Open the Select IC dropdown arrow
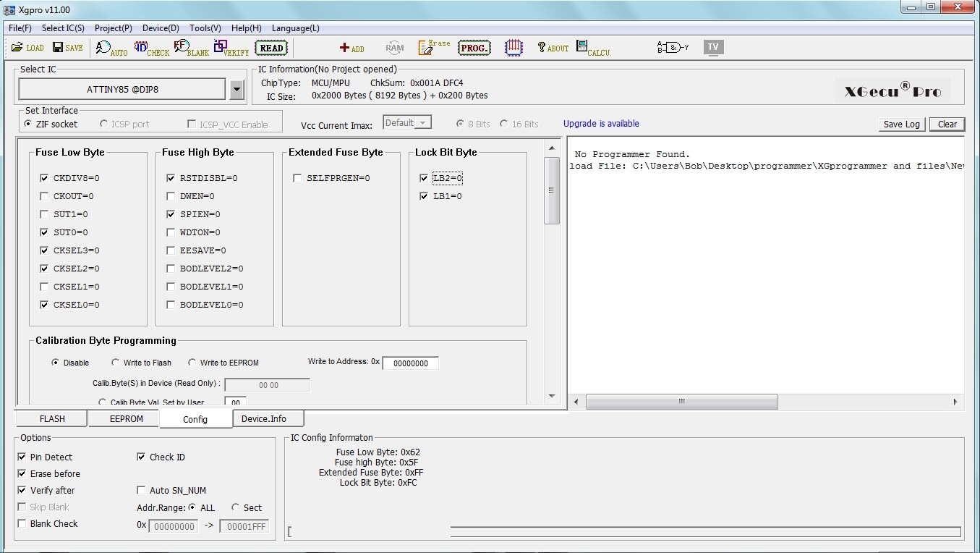This screenshot has height=553, width=980. [237, 88]
